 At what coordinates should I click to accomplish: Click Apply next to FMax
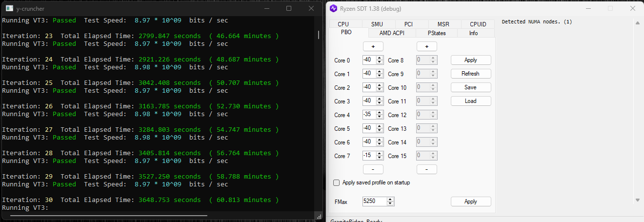pyautogui.click(x=471, y=202)
